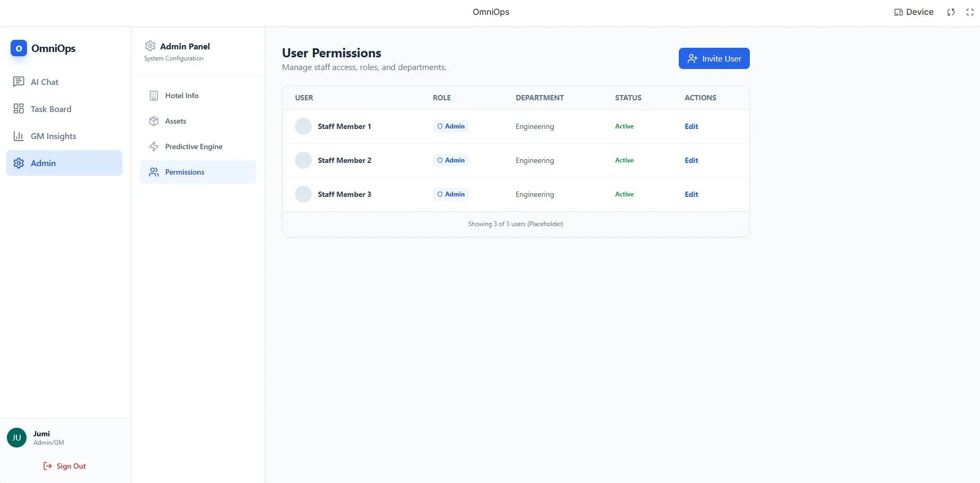Sign out of OmniOps
This screenshot has width=980, height=483.
pyautogui.click(x=64, y=466)
